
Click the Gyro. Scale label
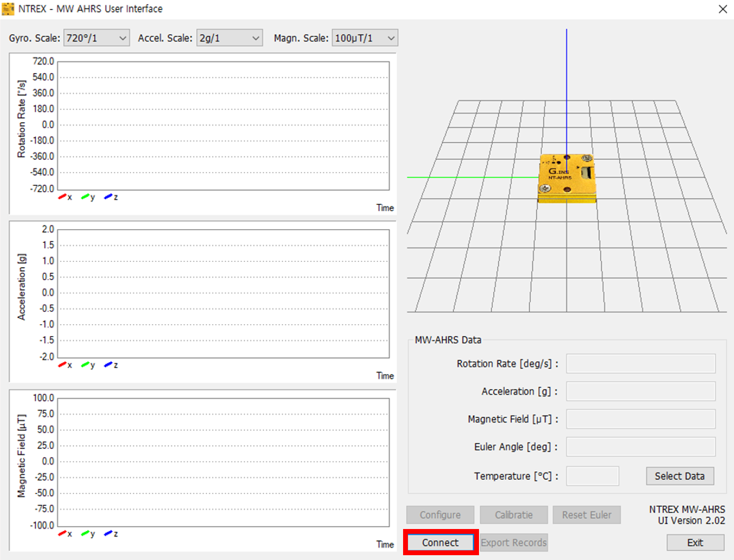(x=34, y=38)
